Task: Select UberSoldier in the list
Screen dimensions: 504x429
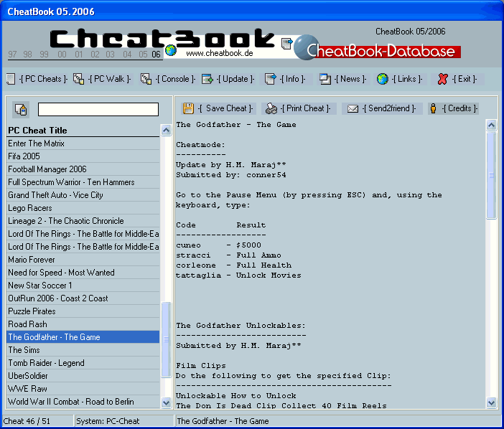Action: tap(83, 376)
